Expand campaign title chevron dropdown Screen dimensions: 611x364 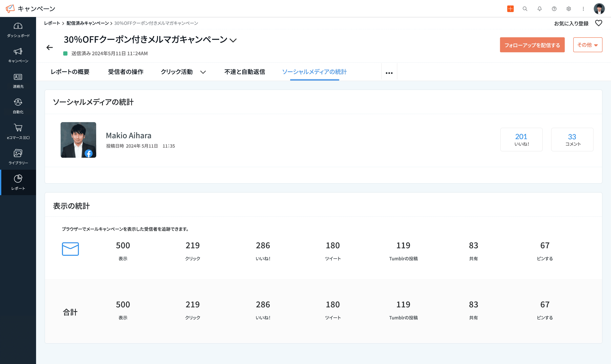click(233, 40)
